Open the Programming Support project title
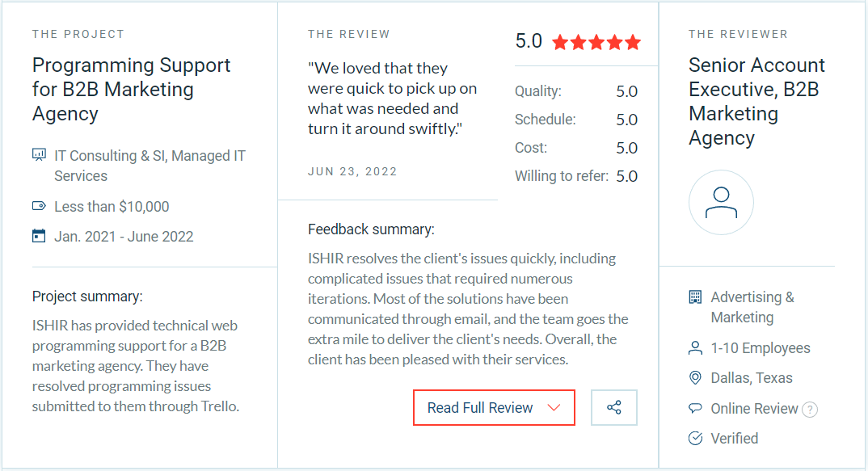 point(131,89)
